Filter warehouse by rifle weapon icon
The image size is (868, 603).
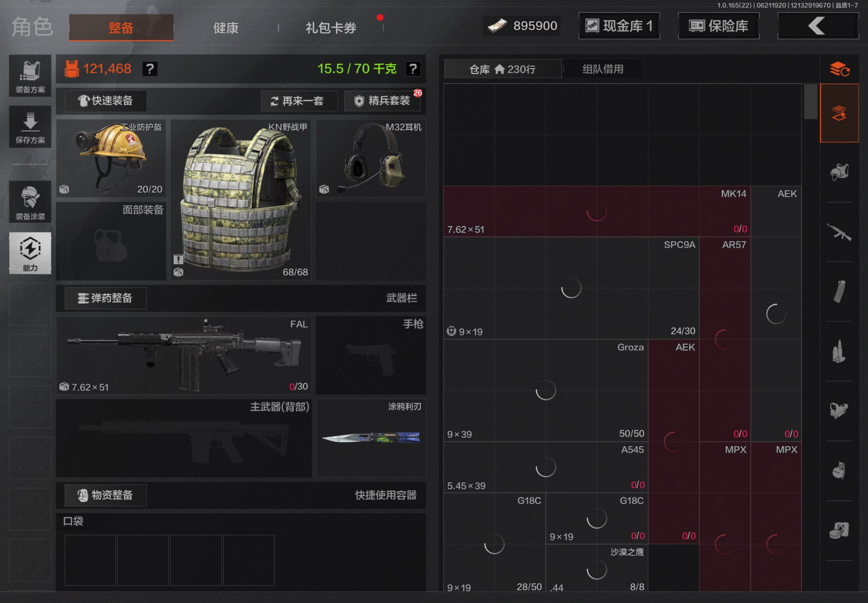(x=839, y=232)
